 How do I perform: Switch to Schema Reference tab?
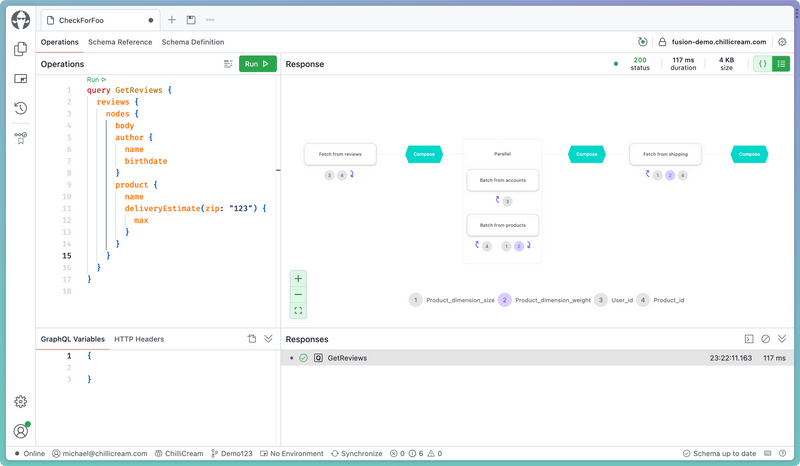120,42
